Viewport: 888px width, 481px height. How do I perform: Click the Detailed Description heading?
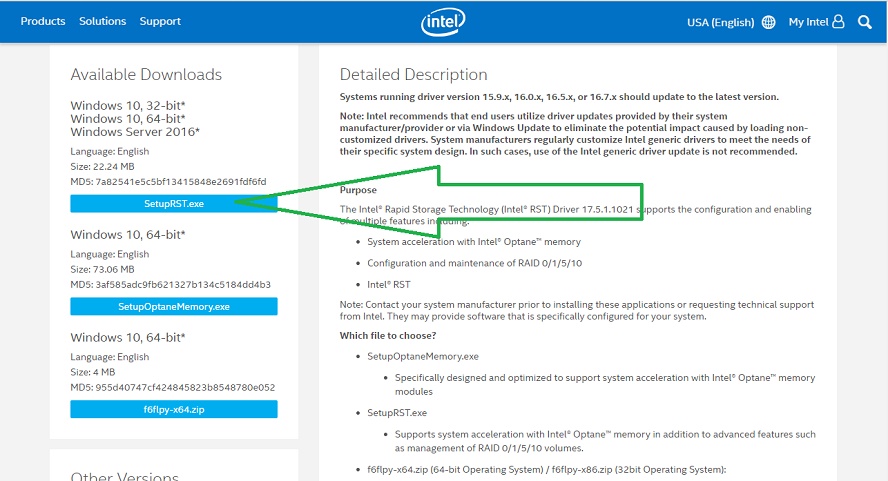413,74
